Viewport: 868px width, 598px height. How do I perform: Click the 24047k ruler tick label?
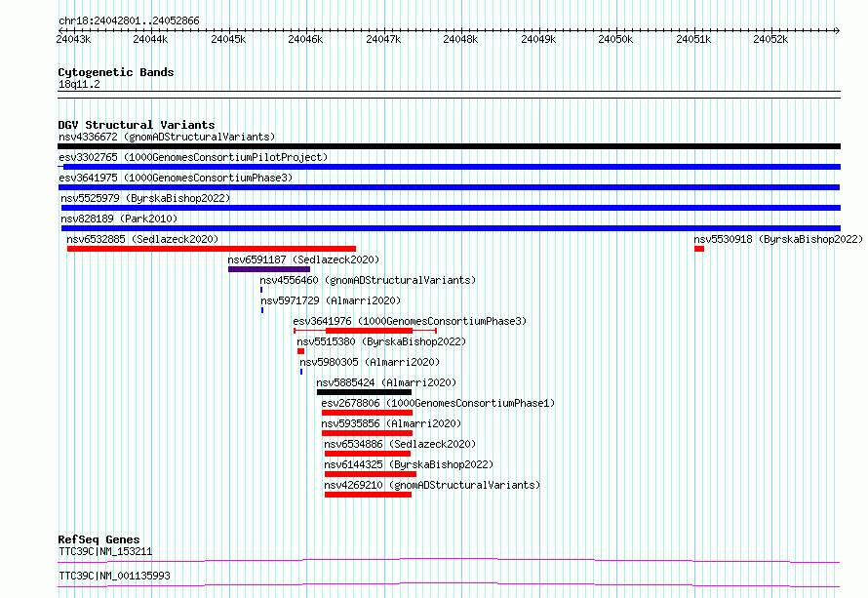click(383, 39)
